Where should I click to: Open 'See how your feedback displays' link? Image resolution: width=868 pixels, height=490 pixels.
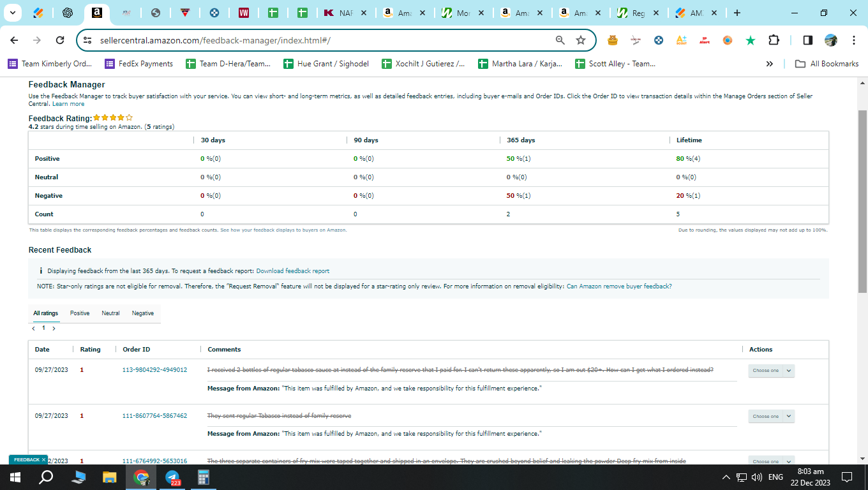click(283, 230)
